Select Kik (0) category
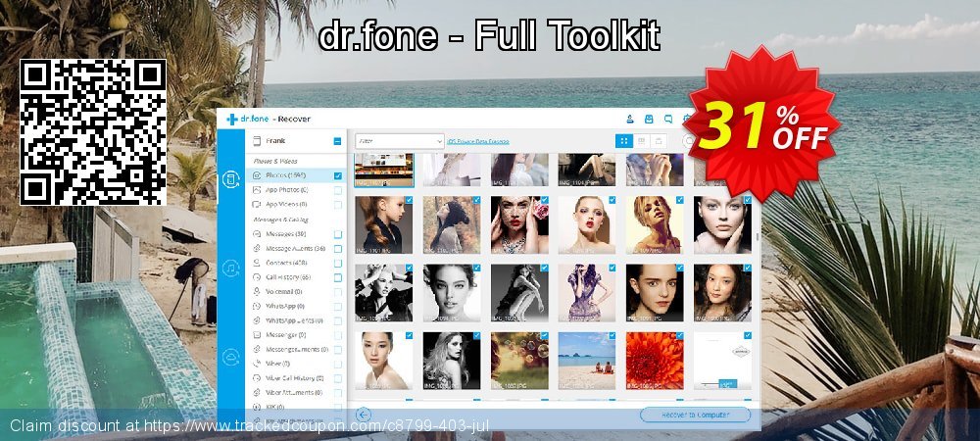 (294, 407)
